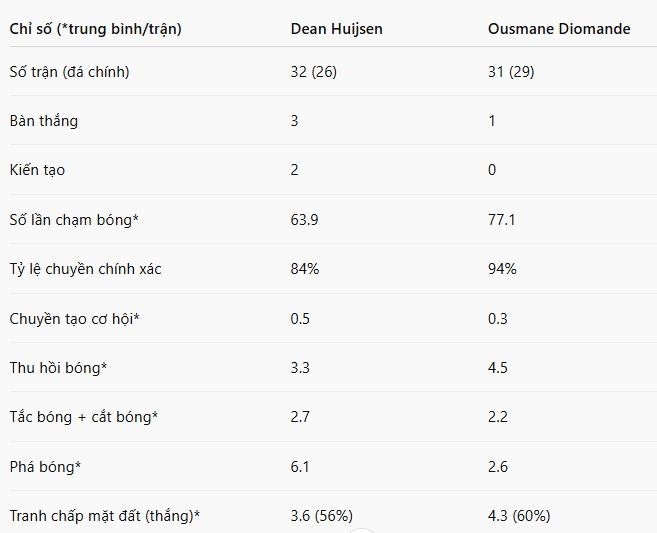Click Diomande's 31 (29) matches value
The image size is (657, 533).
pyautogui.click(x=511, y=72)
